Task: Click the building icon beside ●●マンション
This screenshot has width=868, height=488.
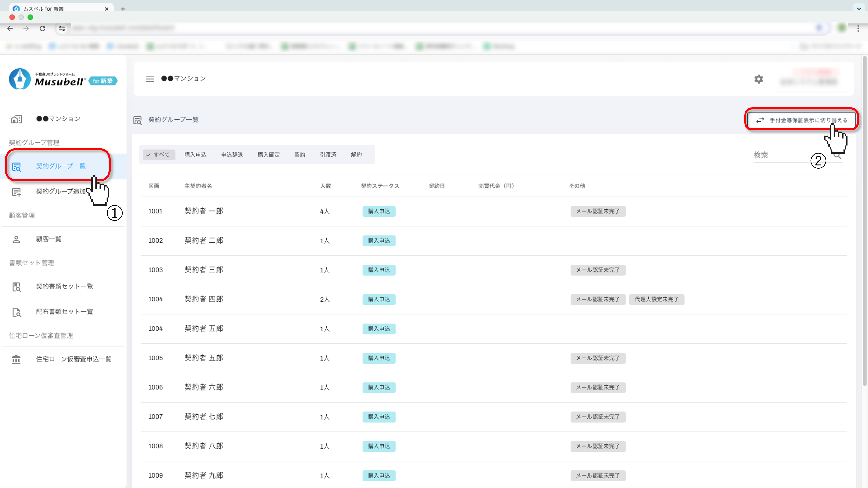Action: [16, 119]
